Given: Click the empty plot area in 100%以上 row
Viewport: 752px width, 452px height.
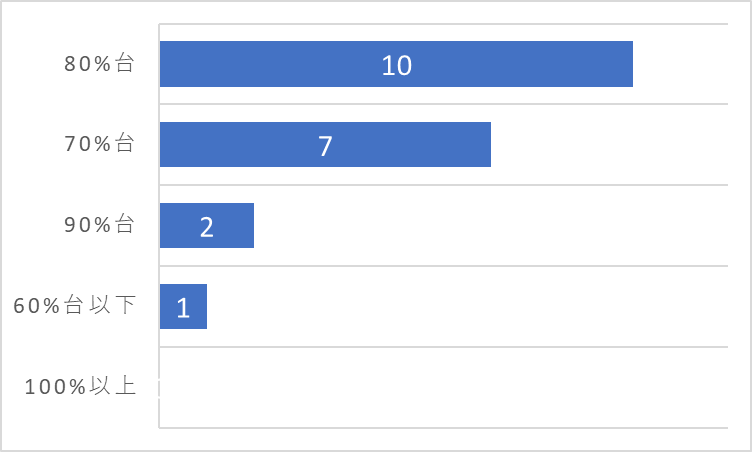Looking at the screenshot, I should [x=444, y=387].
